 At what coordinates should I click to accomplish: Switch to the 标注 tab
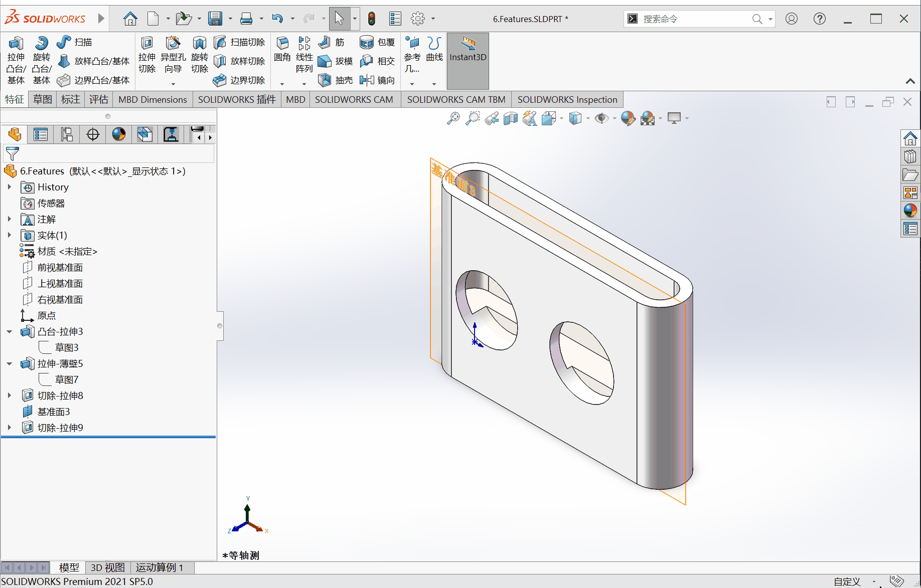[x=71, y=99]
